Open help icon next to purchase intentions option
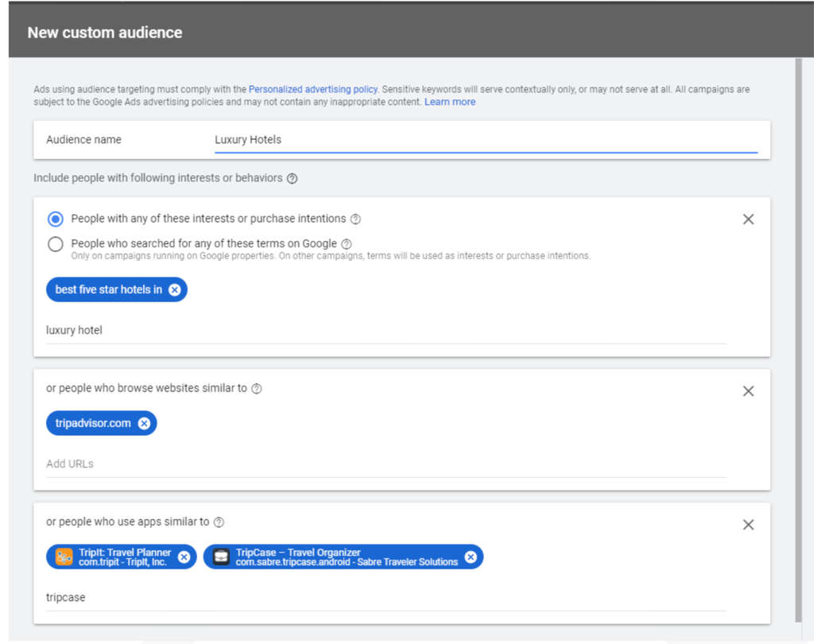This screenshot has height=644, width=814. point(355,219)
